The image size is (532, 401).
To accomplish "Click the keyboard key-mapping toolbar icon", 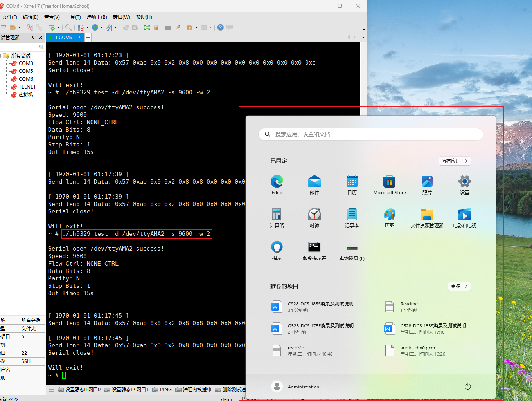I will 168,27.
